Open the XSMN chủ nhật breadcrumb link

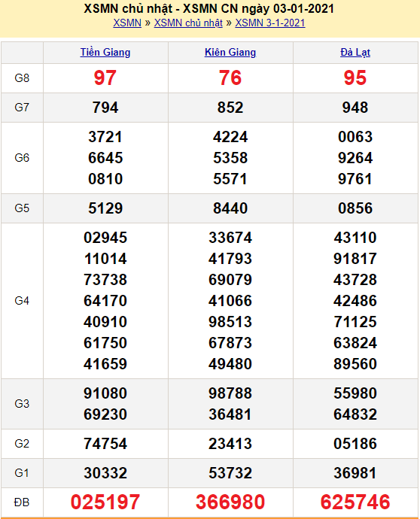click(x=188, y=23)
